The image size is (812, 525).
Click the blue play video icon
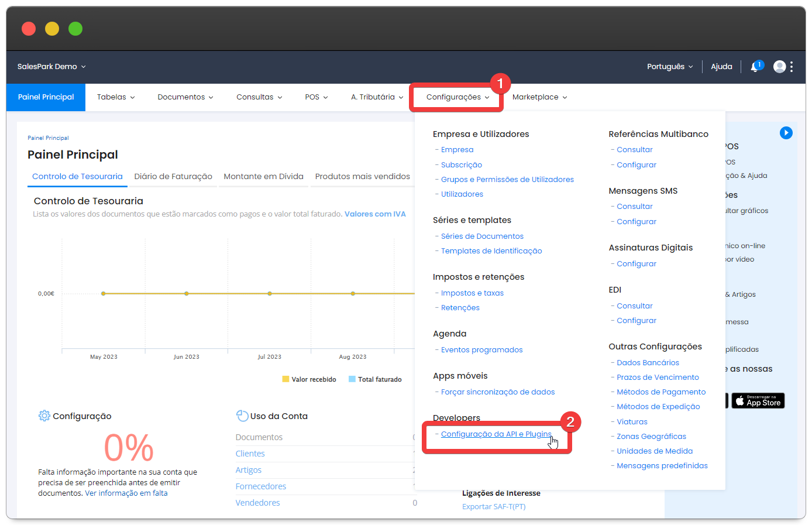(786, 133)
